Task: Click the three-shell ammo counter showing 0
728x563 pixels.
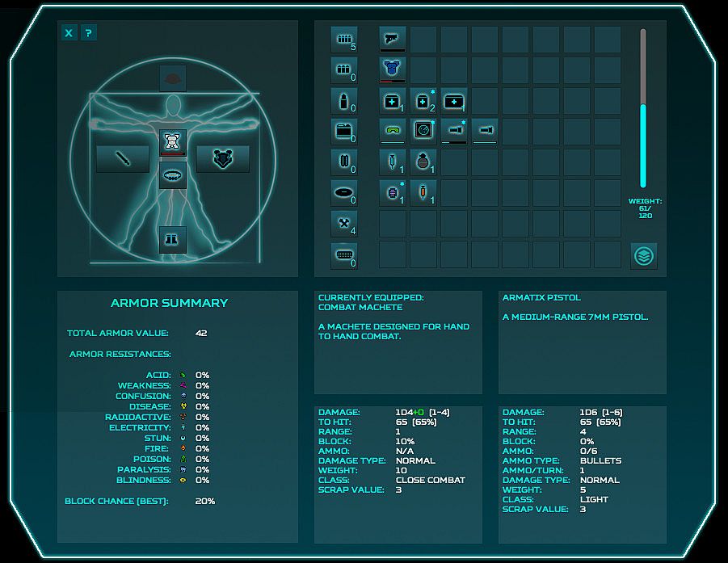Action: [x=344, y=70]
